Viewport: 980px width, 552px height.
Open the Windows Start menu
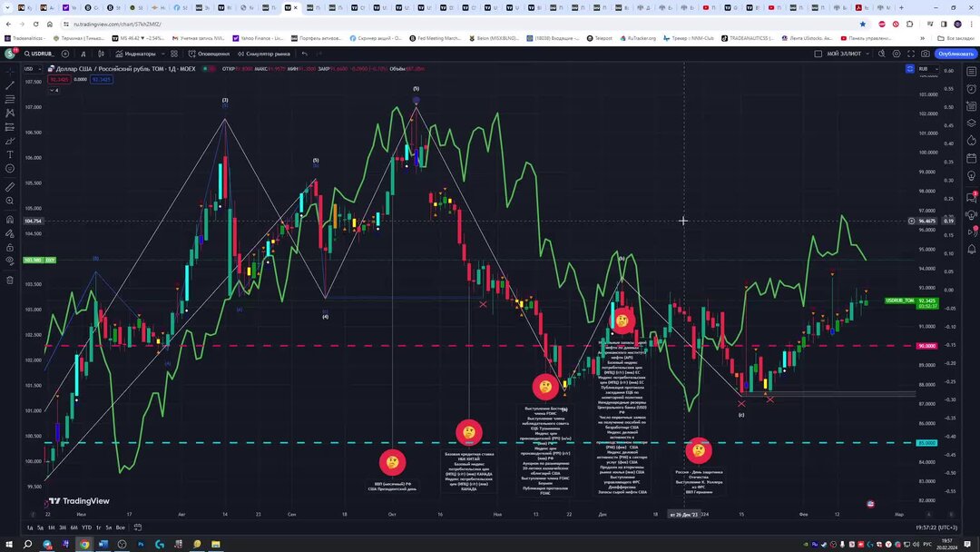coord(9,545)
